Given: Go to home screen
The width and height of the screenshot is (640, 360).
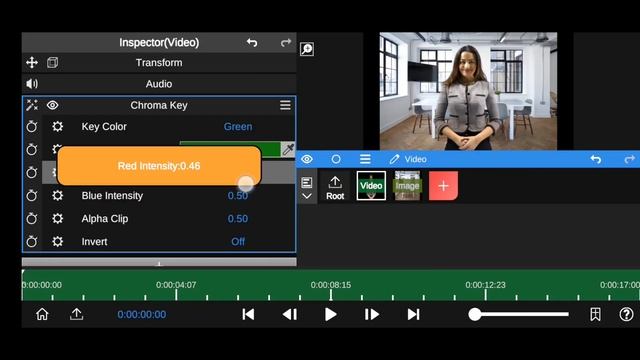Looking at the screenshot, I should tap(42, 314).
